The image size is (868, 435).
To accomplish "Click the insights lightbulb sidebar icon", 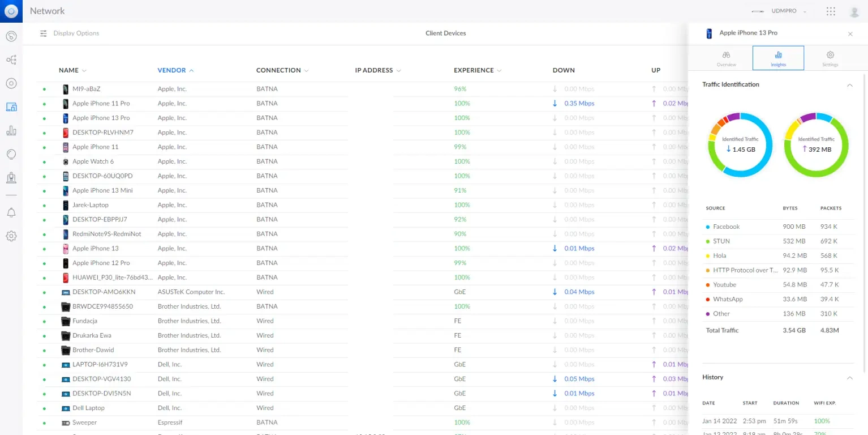I will coord(11,154).
